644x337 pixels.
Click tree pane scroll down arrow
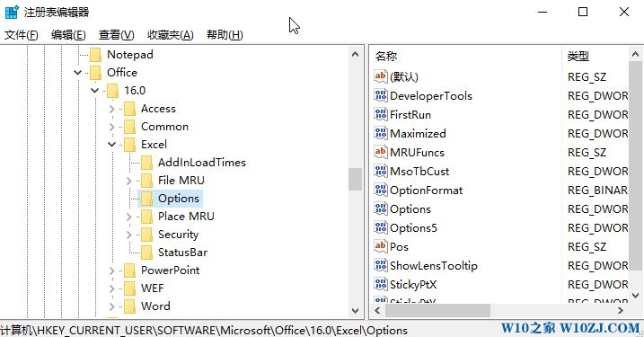pyautogui.click(x=356, y=311)
